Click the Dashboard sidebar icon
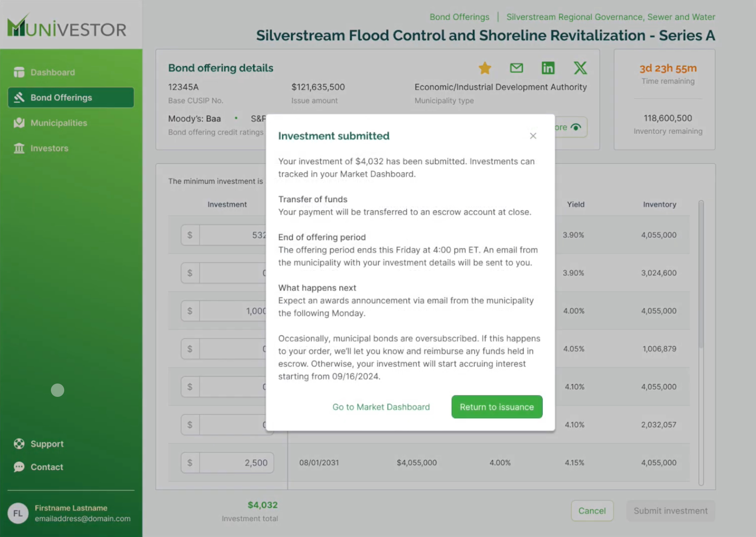The height and width of the screenshot is (537, 756). 19,72
